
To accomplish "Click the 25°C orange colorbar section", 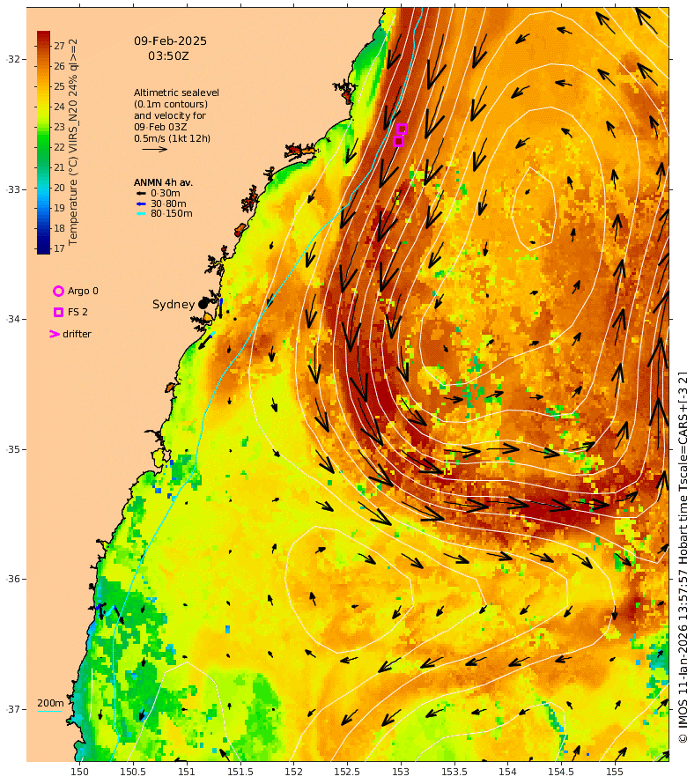I will (x=43, y=86).
